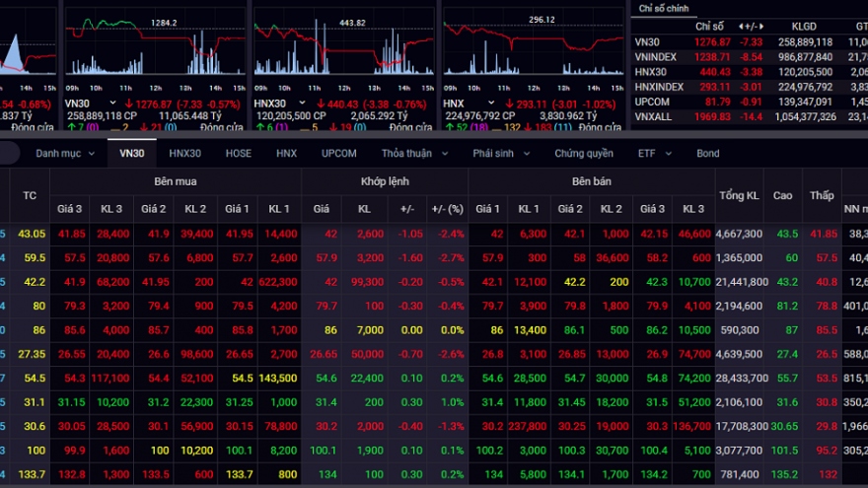The height and width of the screenshot is (488, 868).
Task: Click the Thấp column header
Action: (x=822, y=195)
